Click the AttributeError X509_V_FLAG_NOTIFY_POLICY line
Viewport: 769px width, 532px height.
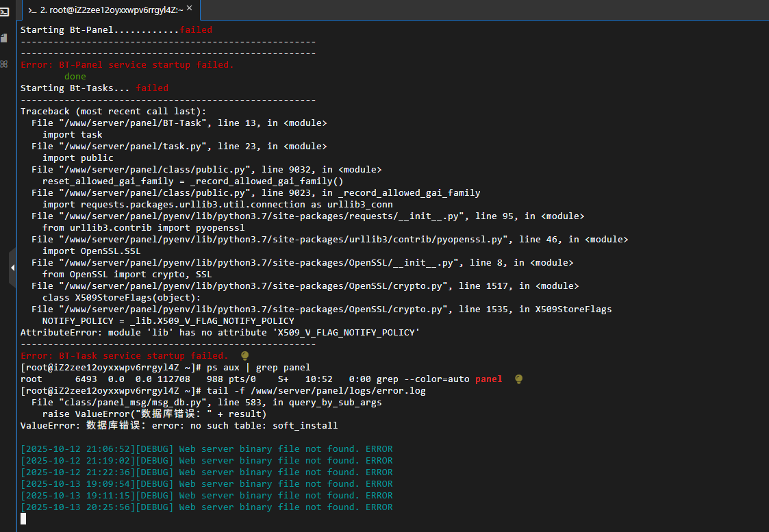[x=220, y=333]
